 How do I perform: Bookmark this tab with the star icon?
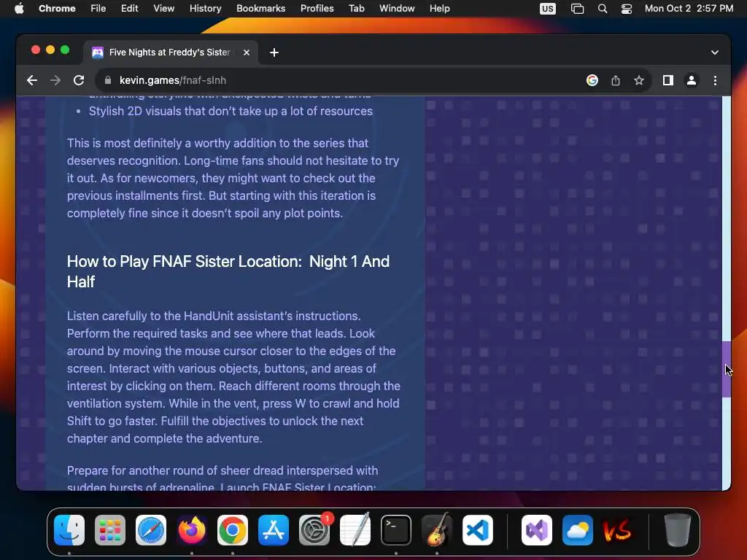click(639, 80)
